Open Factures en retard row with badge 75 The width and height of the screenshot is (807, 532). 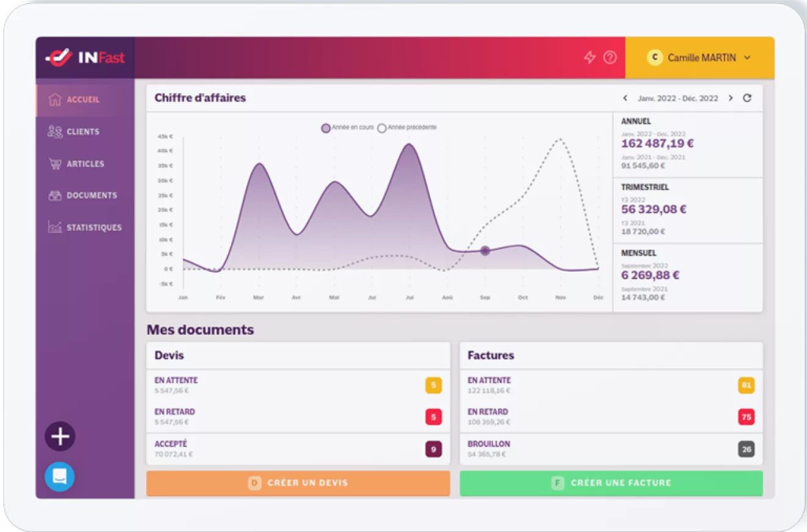(x=611, y=417)
